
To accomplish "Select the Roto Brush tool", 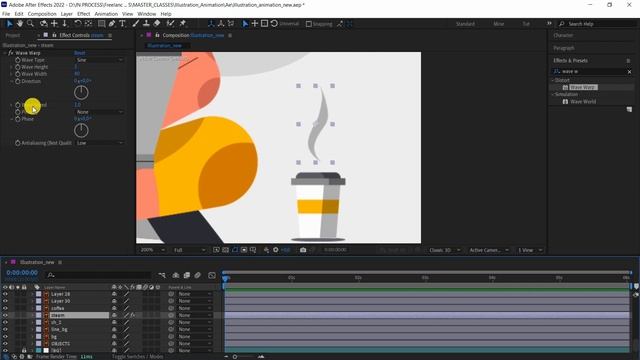I will [171, 24].
